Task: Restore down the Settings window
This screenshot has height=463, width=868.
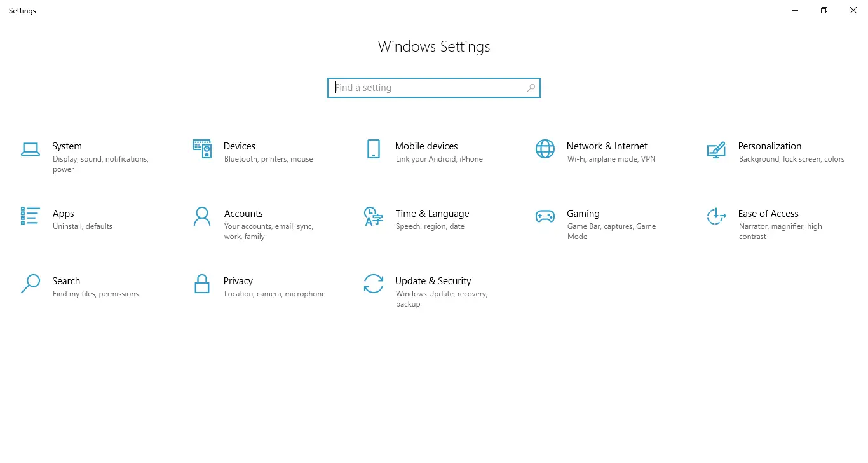Action: click(x=824, y=10)
